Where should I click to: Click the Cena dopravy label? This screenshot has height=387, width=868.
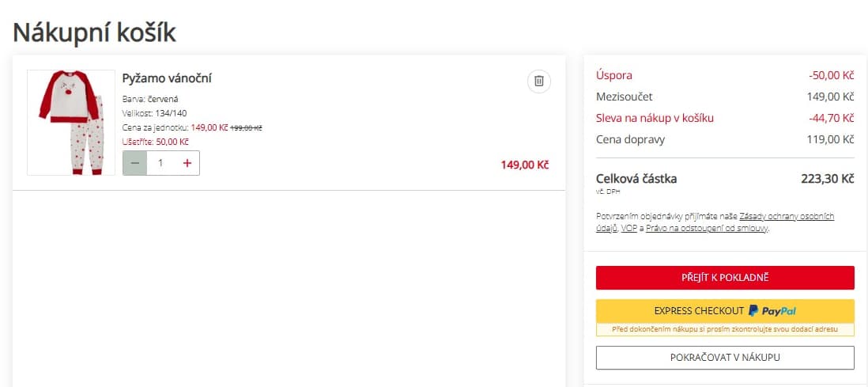[630, 139]
